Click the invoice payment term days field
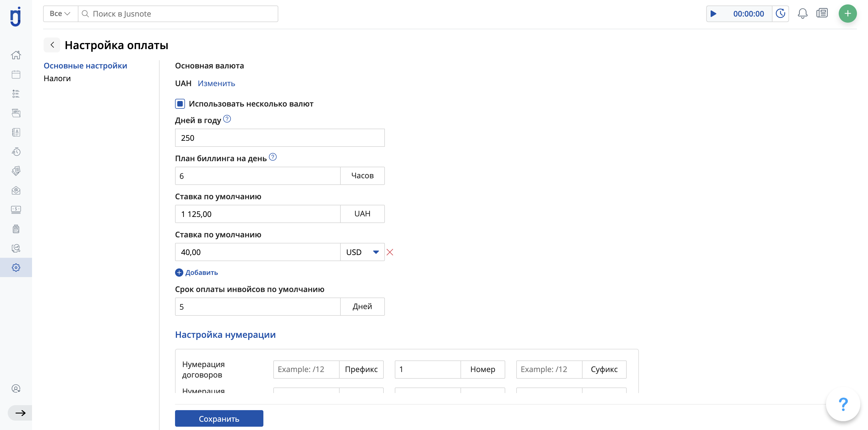This screenshot has width=868, height=430. (x=258, y=307)
